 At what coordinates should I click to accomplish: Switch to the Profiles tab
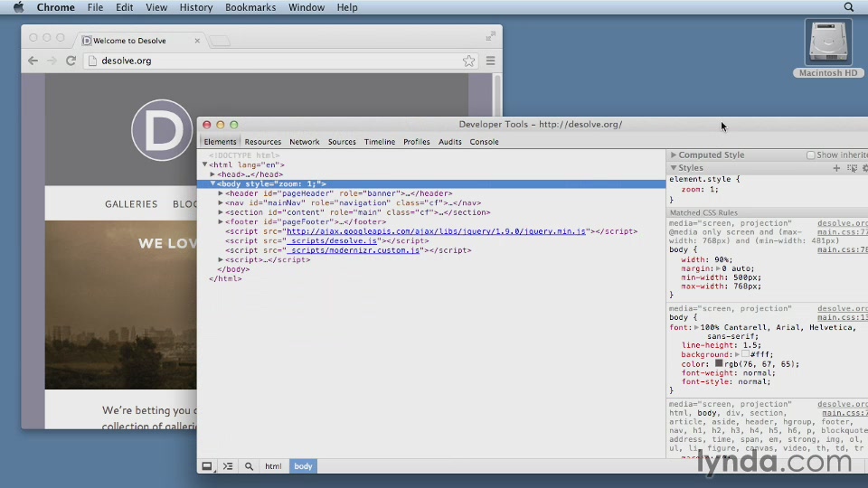[x=417, y=142]
